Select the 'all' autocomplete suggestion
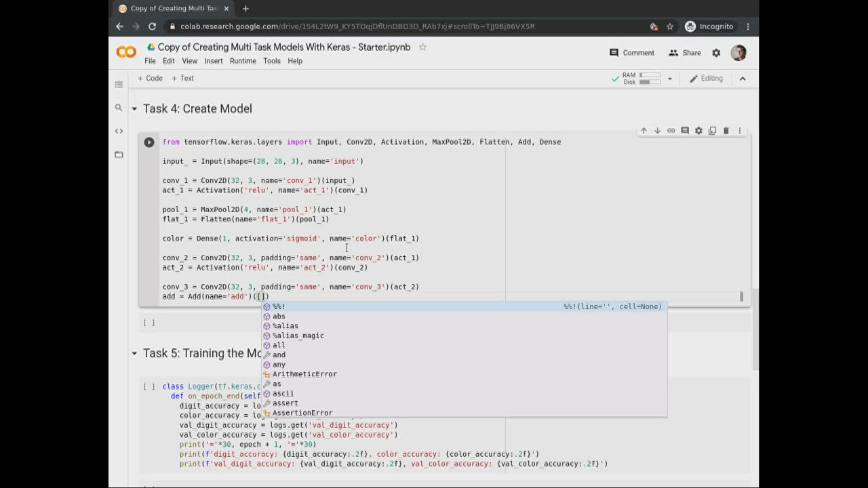This screenshot has height=488, width=868. point(465,346)
